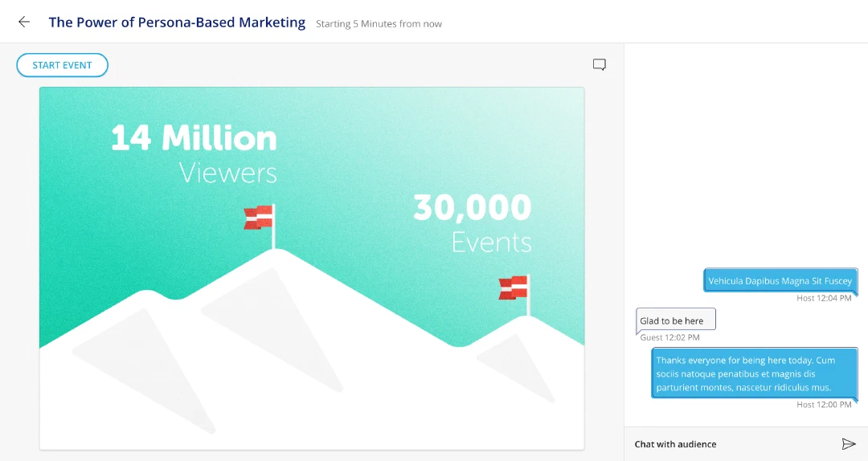This screenshot has width=868, height=461.
Task: Click the 'Host 12:04 PM' timestamp
Action: click(824, 298)
